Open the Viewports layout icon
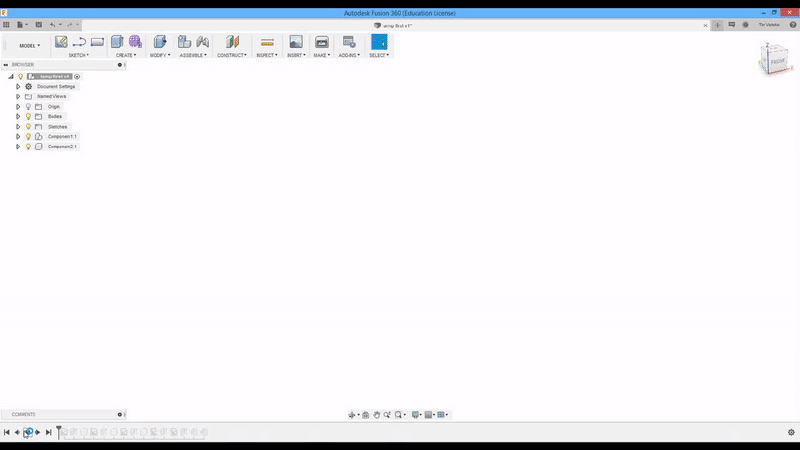The height and width of the screenshot is (450, 800). tap(441, 415)
